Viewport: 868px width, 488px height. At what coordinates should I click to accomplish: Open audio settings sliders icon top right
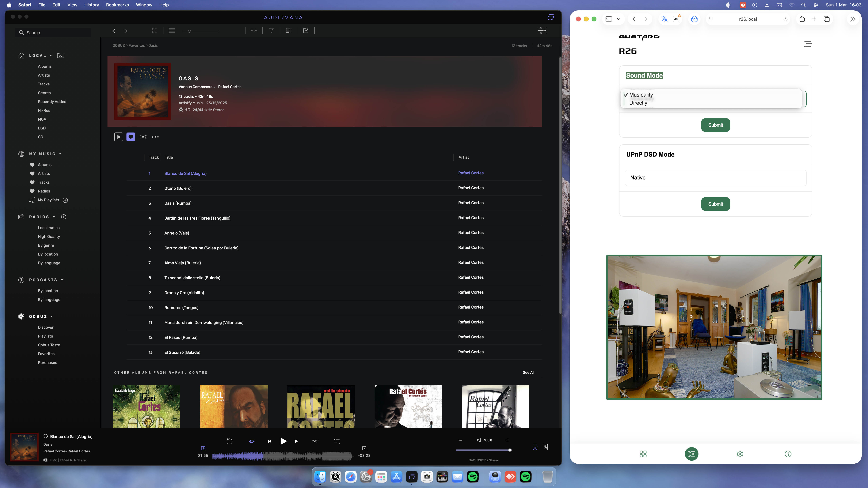[542, 31]
